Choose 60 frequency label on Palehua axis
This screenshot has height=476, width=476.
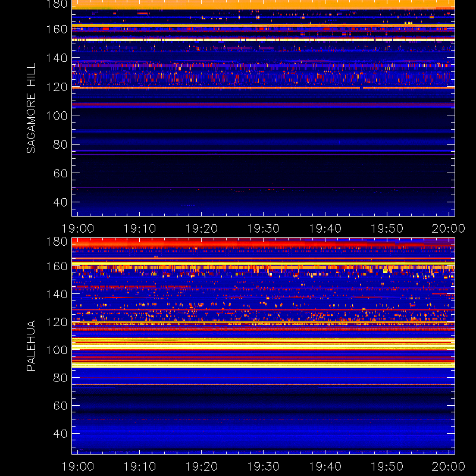point(60,406)
